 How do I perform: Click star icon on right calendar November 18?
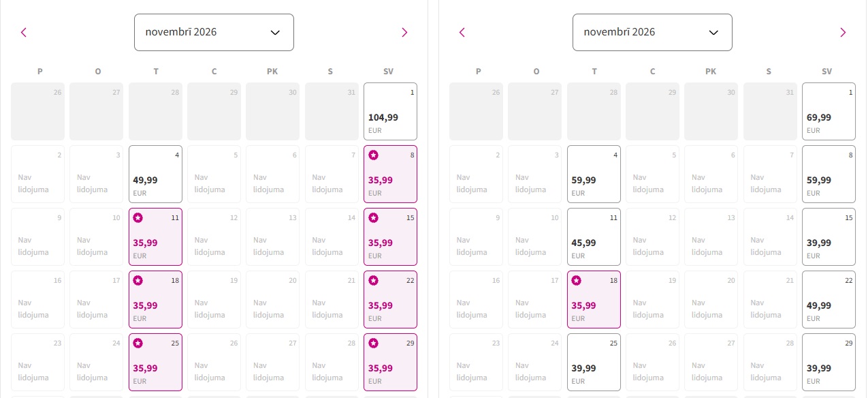tap(577, 281)
